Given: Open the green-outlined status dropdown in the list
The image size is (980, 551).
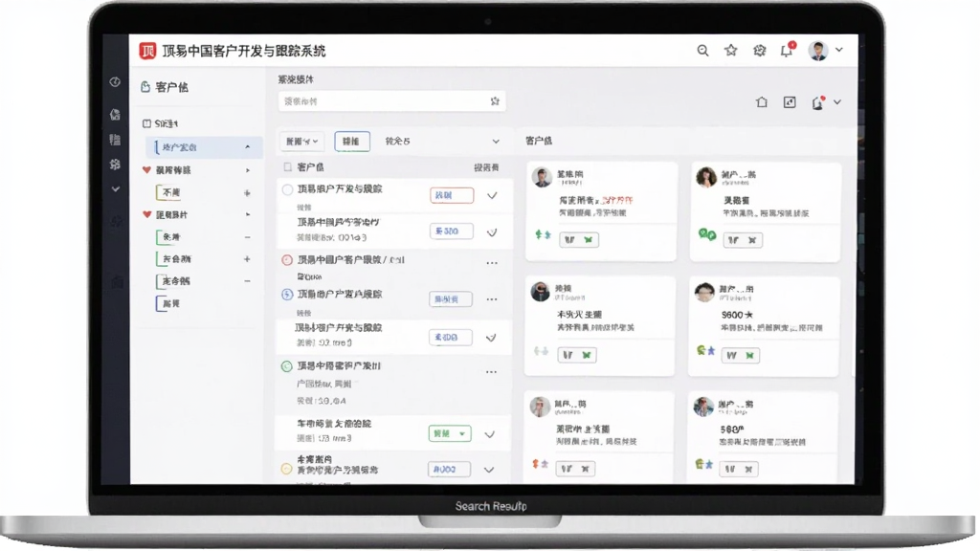Looking at the screenshot, I should pyautogui.click(x=450, y=433).
